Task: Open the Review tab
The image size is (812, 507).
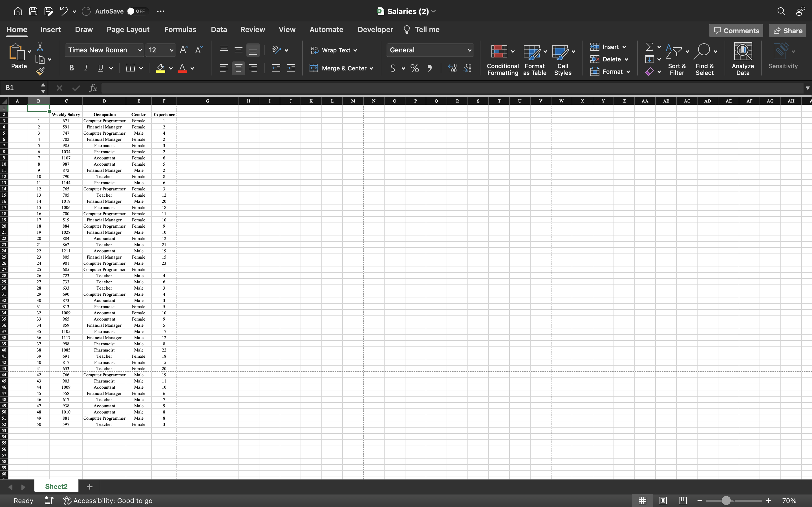Action: (252, 30)
